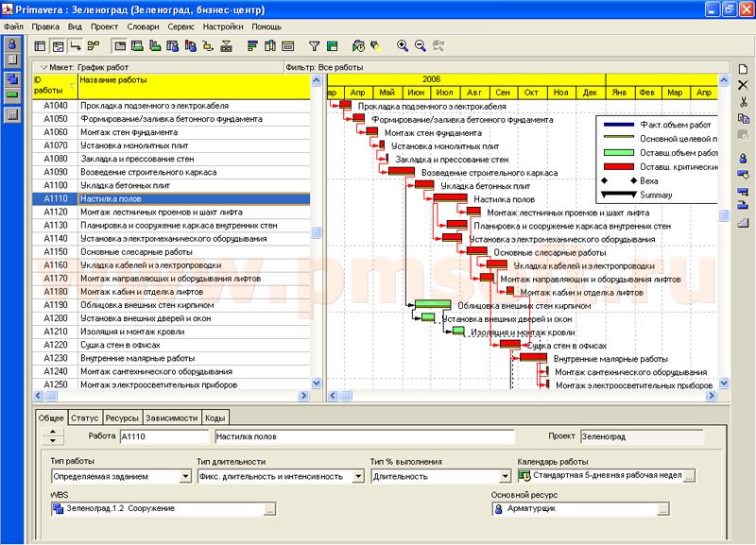Viewport: 756px width, 545px height.
Task: Click the level resources icon
Action: tap(375, 46)
